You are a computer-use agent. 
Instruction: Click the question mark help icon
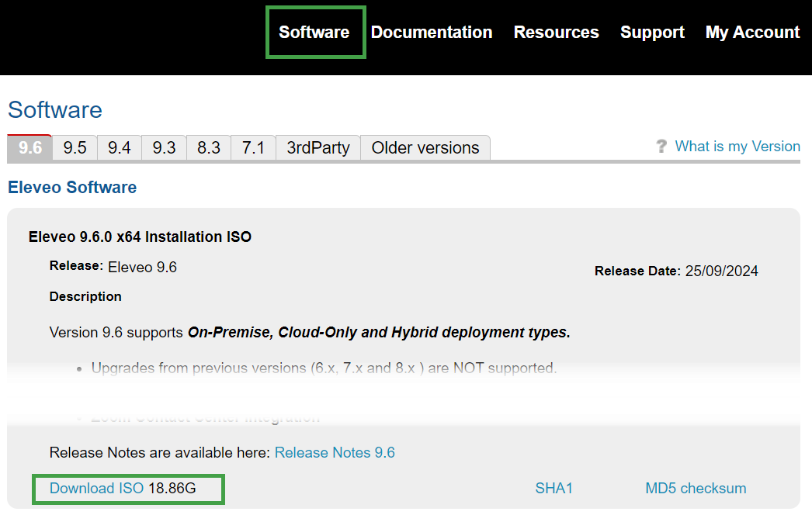661,147
